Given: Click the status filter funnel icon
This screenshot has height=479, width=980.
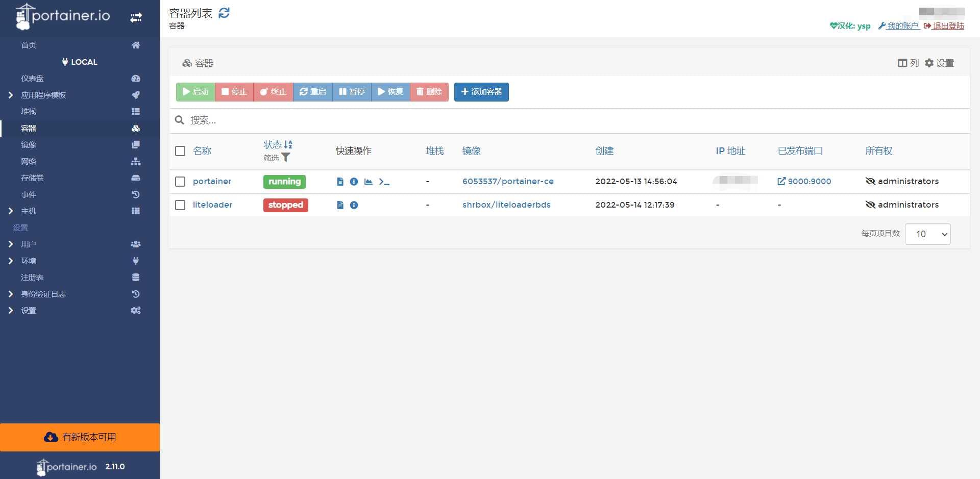Looking at the screenshot, I should click(x=286, y=158).
